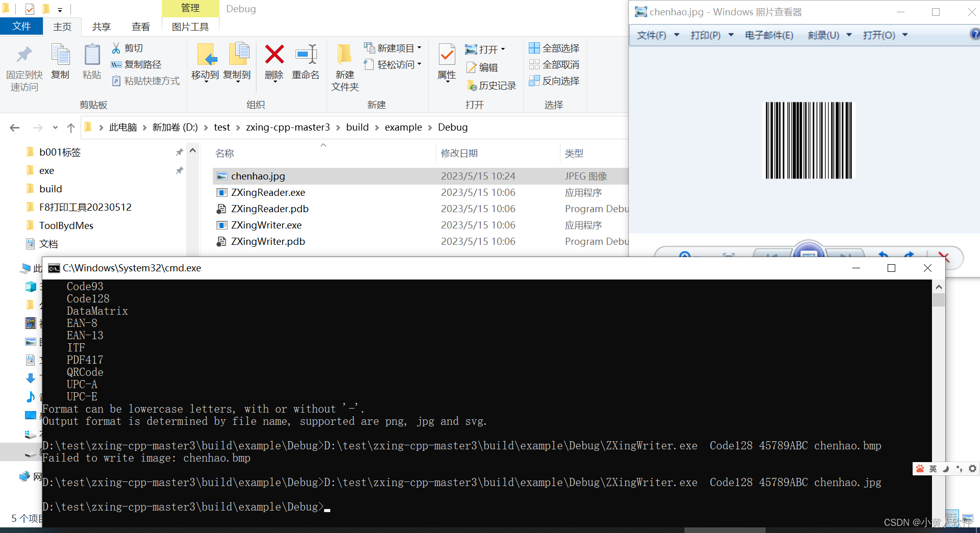Unpin b001标签 from Quick access
The height and width of the screenshot is (533, 980).
coord(179,152)
